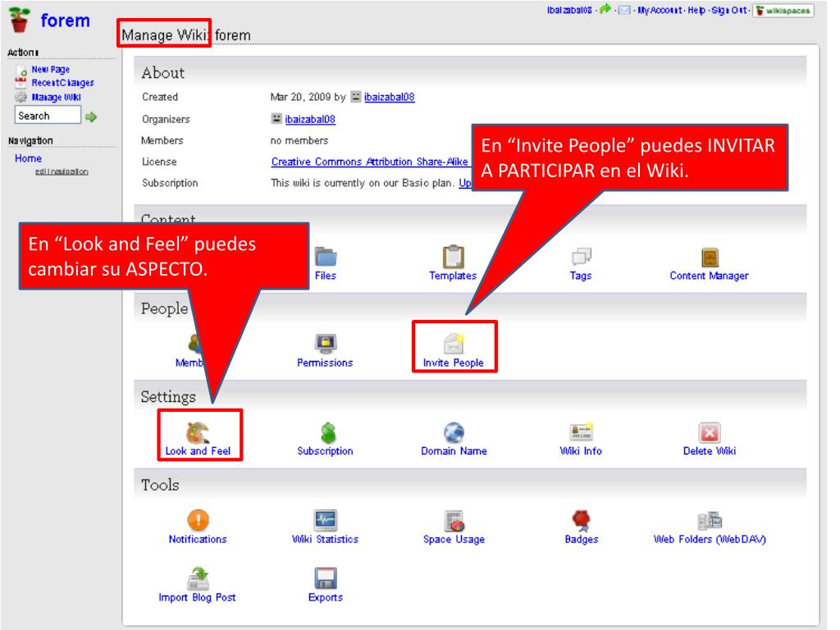Click the Notifications label link
This screenshot has width=840, height=630.
[198, 539]
